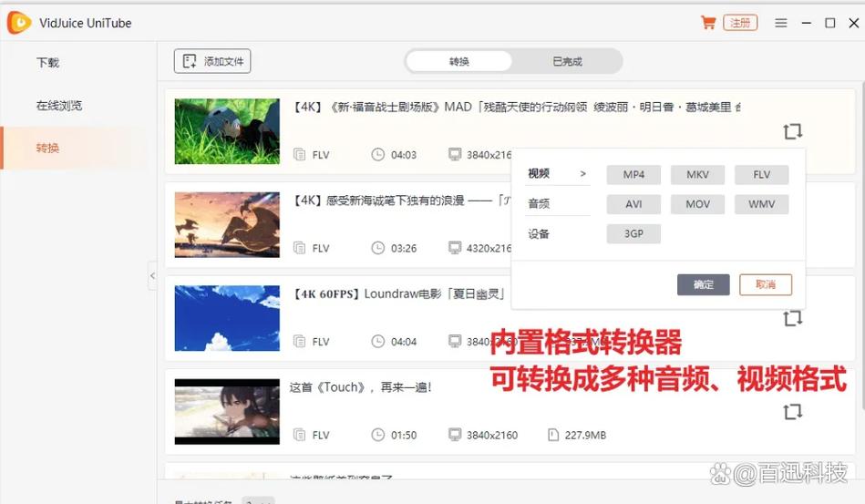Click the 注册 register button

(x=740, y=23)
